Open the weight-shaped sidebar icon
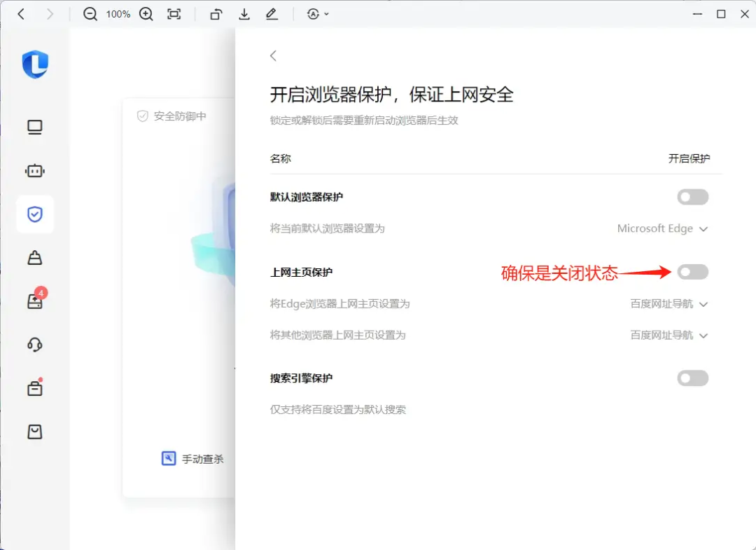 click(35, 258)
